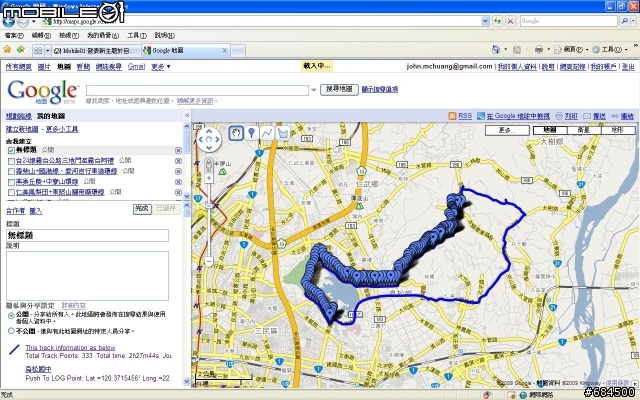Image resolution: width=640 pixels, height=400 pixels.
Task: Click the IE refresh button
Action: pos(497,21)
